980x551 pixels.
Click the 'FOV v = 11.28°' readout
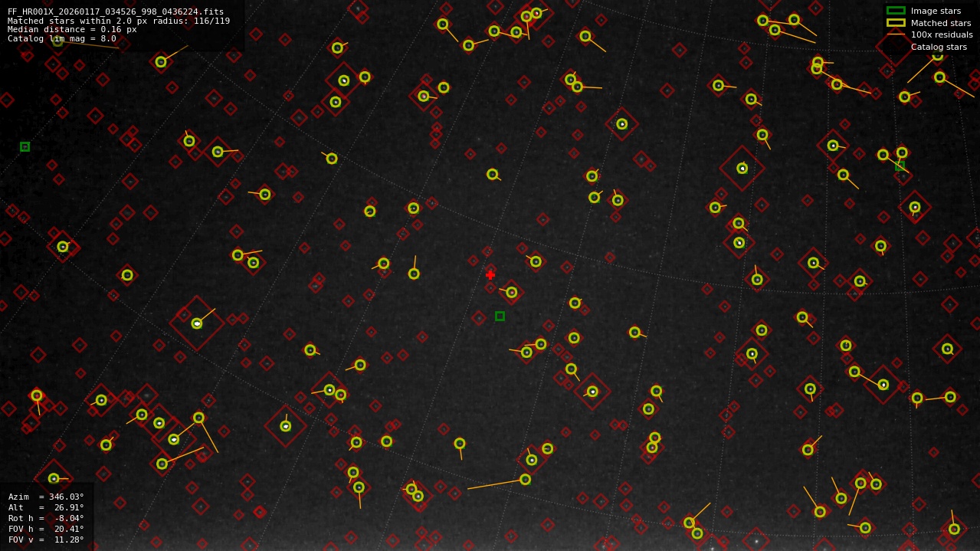(x=46, y=540)
